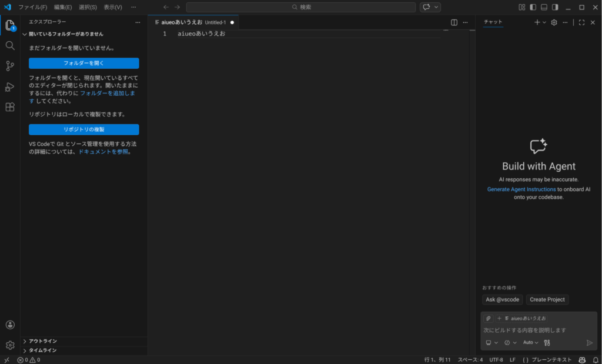Click the Accounts icon in activity bar
Image resolution: width=602 pixels, height=364 pixels.
click(x=10, y=325)
